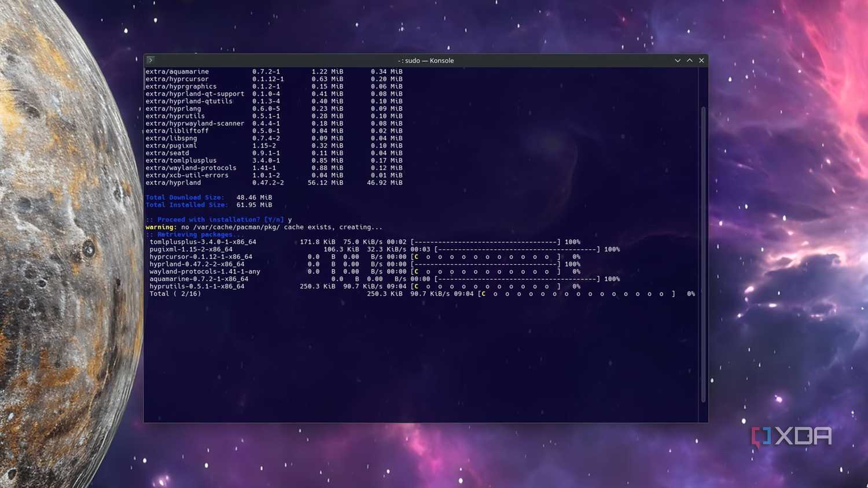Click the extra/libspng package line
Screen dimensions: 868x488
pos(274,138)
